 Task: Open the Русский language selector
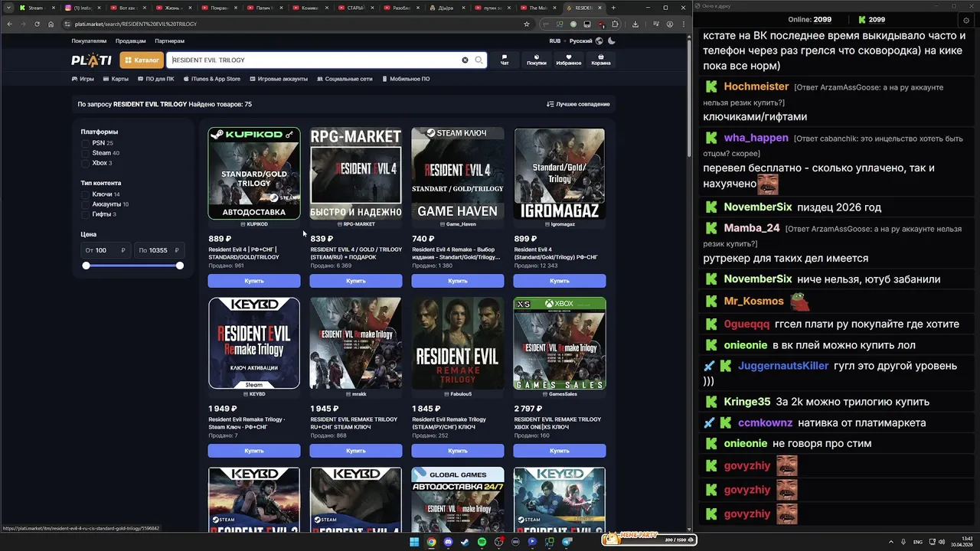(x=580, y=41)
